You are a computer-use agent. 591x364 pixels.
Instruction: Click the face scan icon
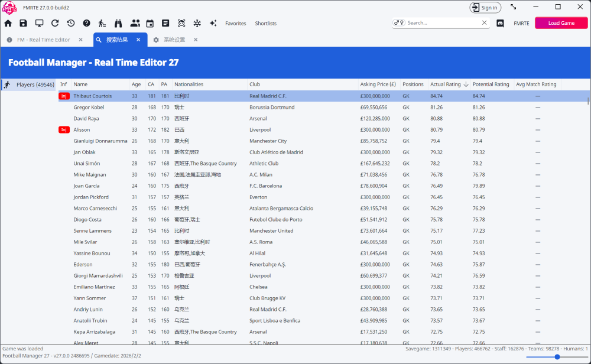(x=181, y=24)
